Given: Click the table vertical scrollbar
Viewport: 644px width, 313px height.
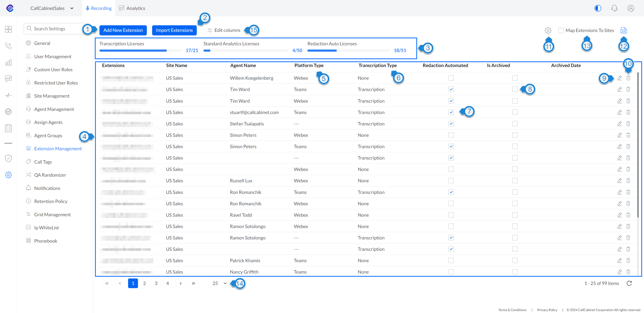Looking at the screenshot, I should 638,145.
